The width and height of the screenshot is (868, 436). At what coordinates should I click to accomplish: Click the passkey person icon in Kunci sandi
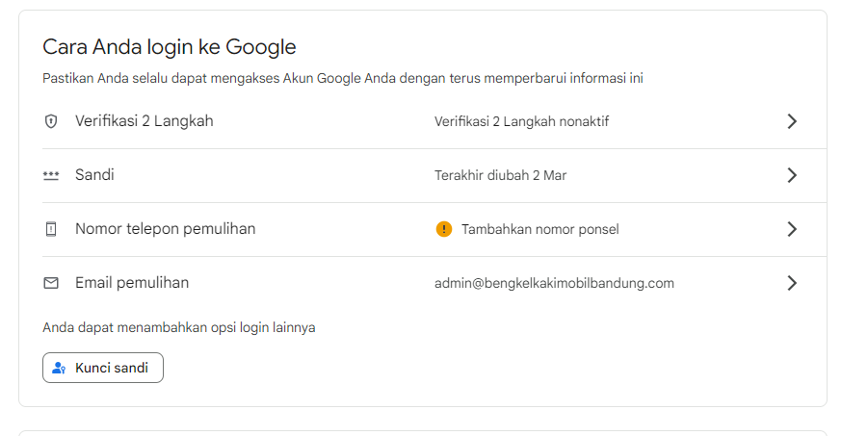[x=59, y=368]
